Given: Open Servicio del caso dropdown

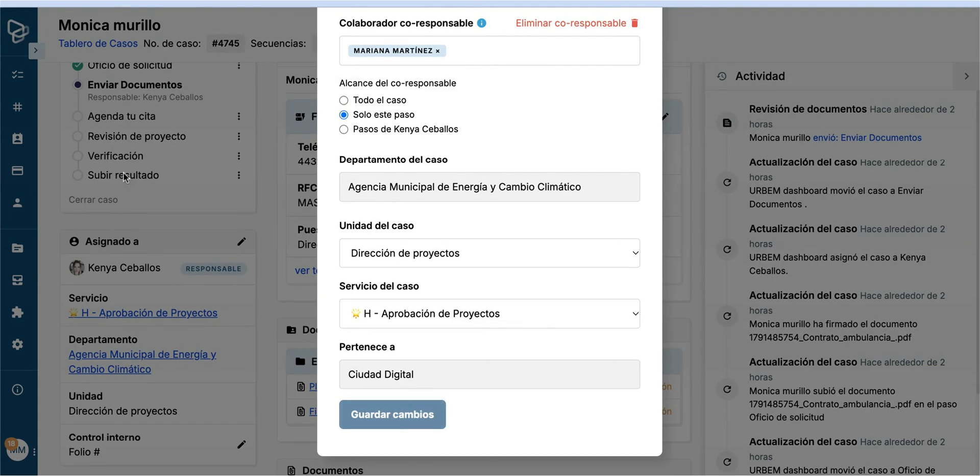Looking at the screenshot, I should (489, 314).
